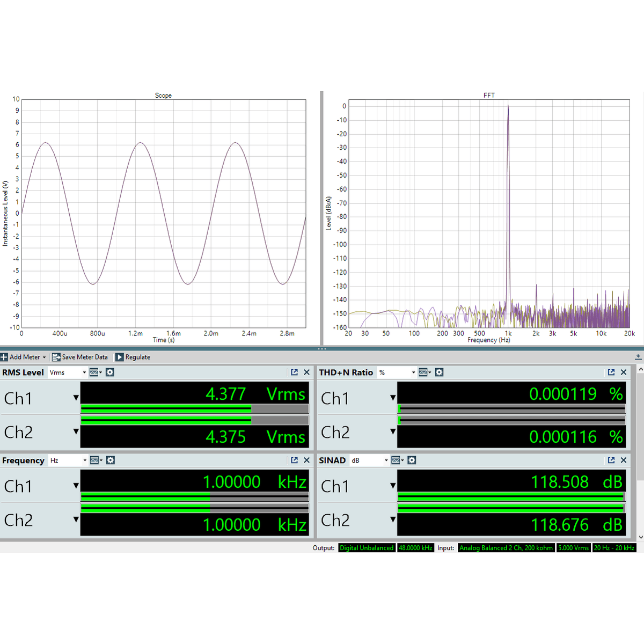Expand Frequency Ch2 channel arrow
Viewport: 644px width, 644px height.
pos(76,519)
